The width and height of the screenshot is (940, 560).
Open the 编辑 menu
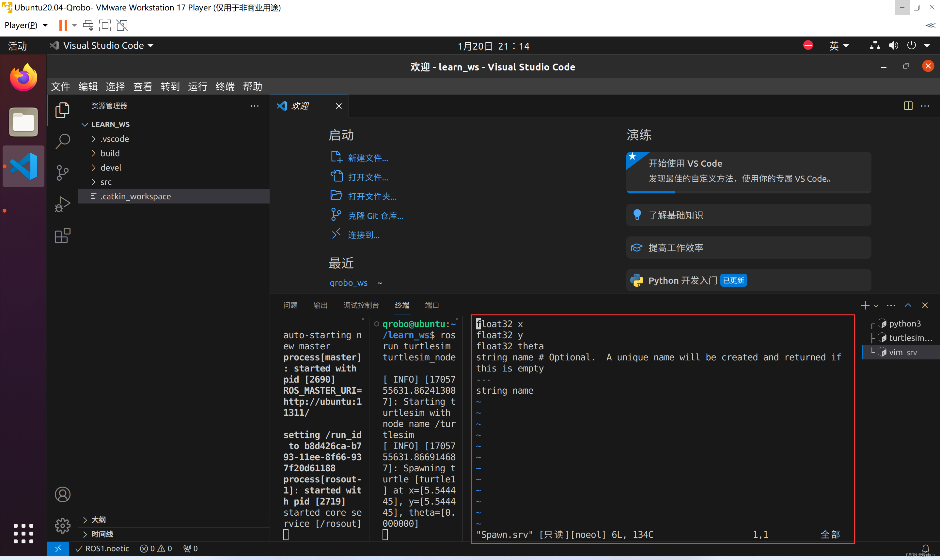point(88,86)
